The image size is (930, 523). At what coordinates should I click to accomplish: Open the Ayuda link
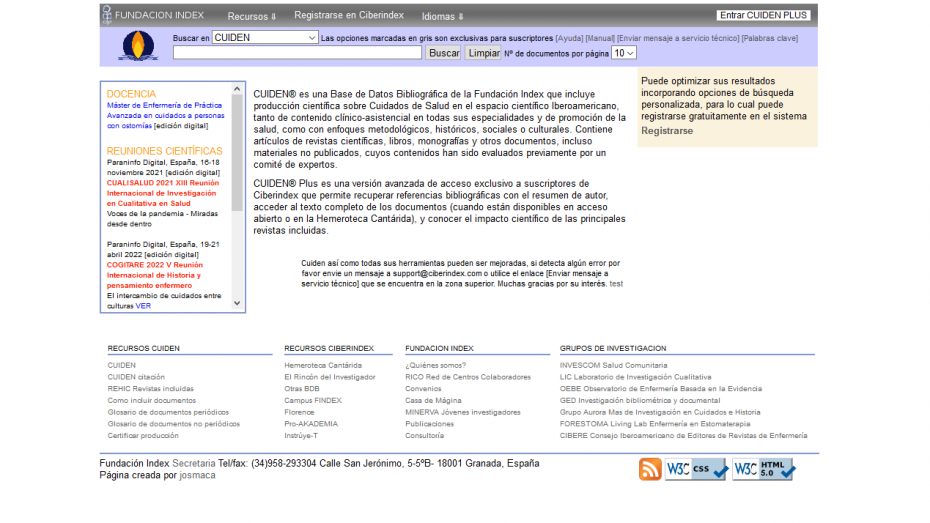[569, 39]
